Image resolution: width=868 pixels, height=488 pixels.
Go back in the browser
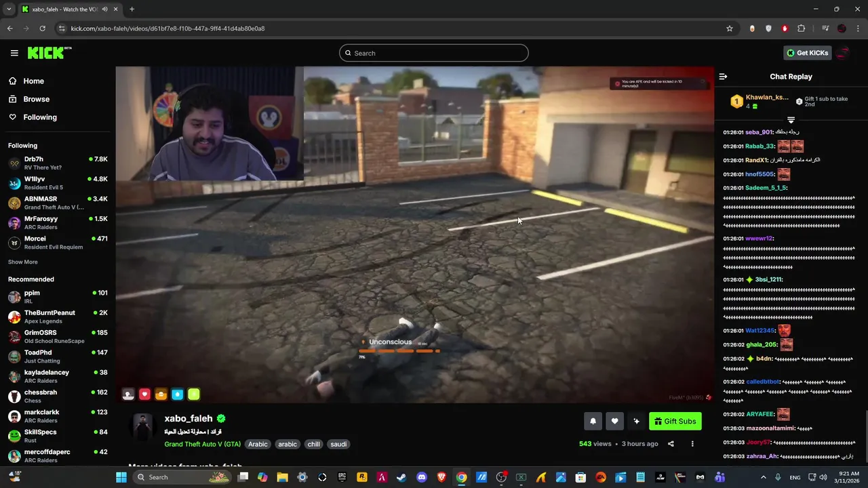tap(9, 28)
